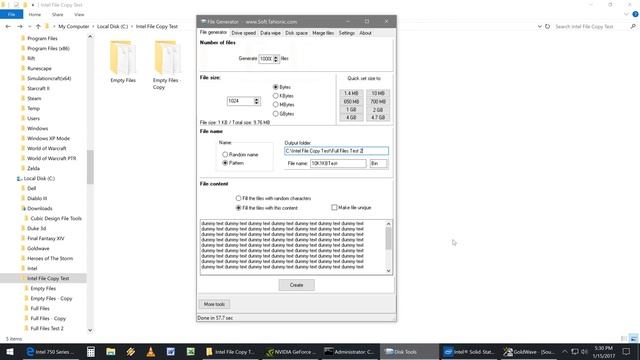Open Excel from the taskbar
The image size is (640, 360).
(x=191, y=351)
